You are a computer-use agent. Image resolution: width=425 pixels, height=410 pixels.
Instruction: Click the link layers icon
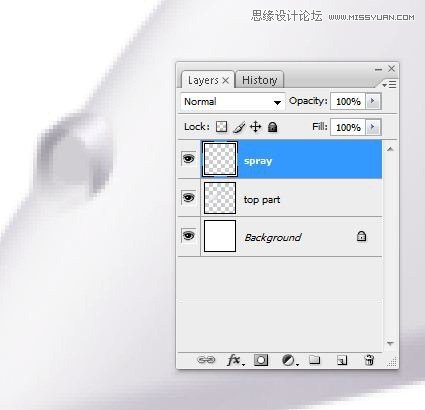click(206, 360)
